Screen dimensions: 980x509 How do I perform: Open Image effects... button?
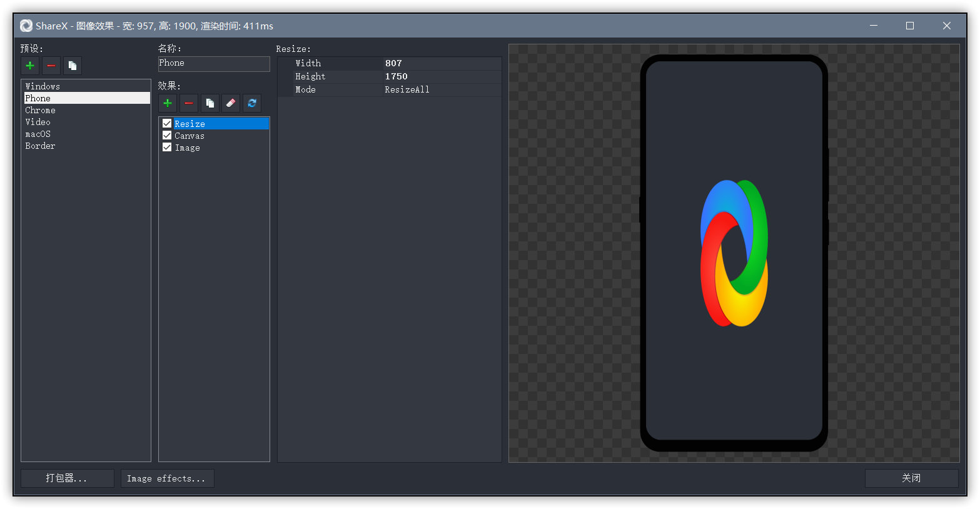[x=168, y=478]
